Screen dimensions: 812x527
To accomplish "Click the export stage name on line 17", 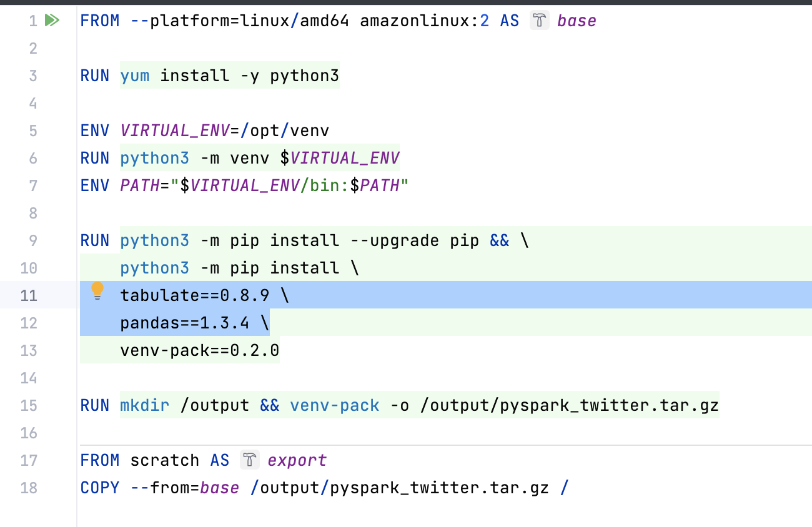I will (x=297, y=460).
